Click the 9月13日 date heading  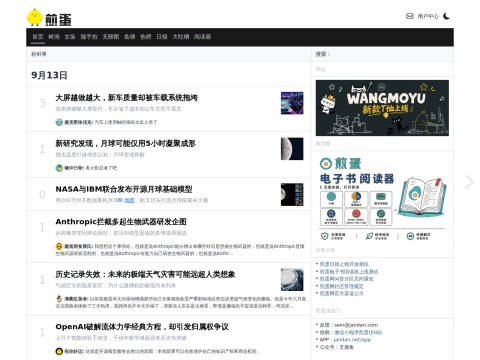(x=49, y=75)
